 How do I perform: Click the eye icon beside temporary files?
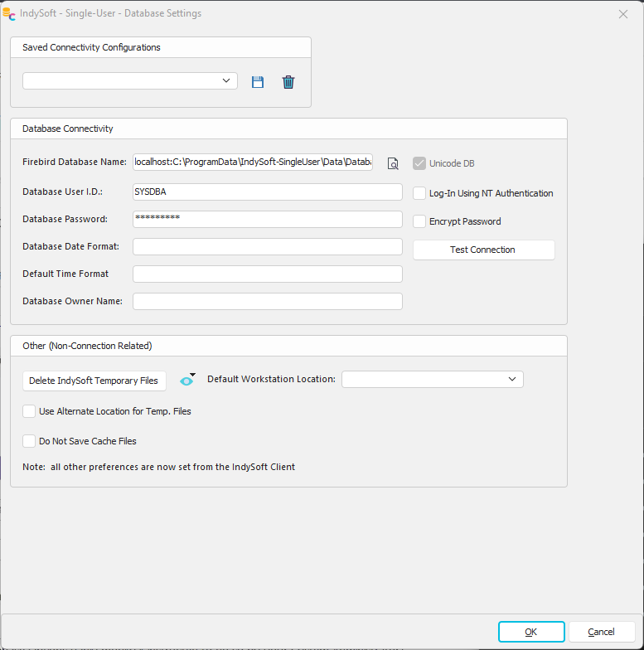pyautogui.click(x=186, y=380)
